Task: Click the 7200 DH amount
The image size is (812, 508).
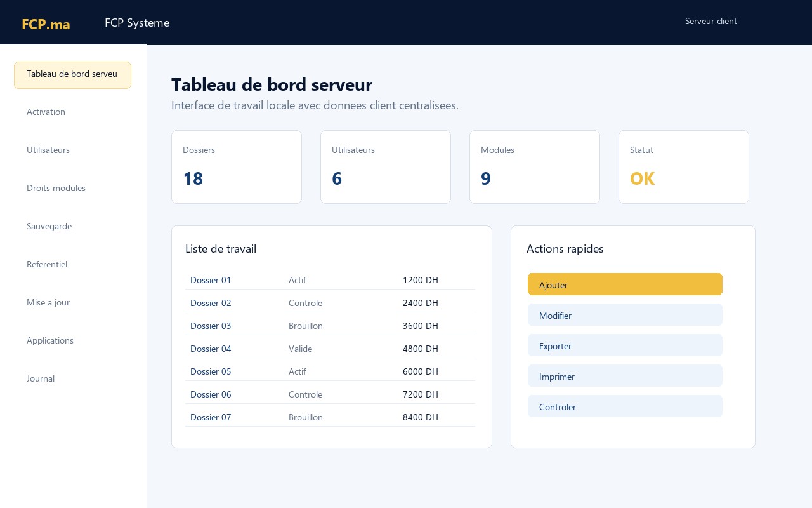Action: [421, 394]
